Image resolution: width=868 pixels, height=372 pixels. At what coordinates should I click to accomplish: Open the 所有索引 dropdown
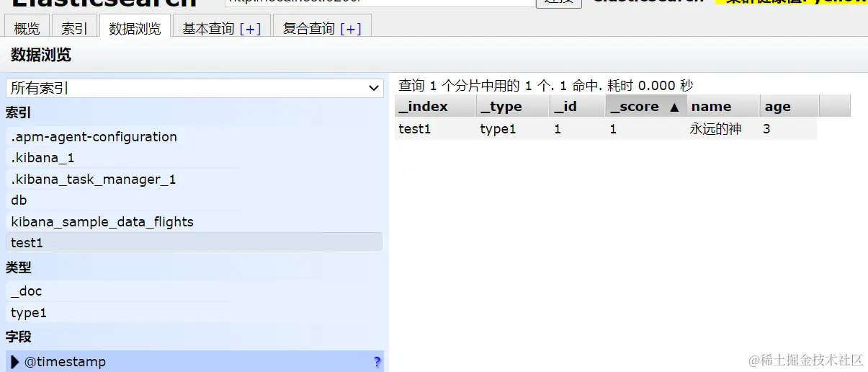click(194, 88)
